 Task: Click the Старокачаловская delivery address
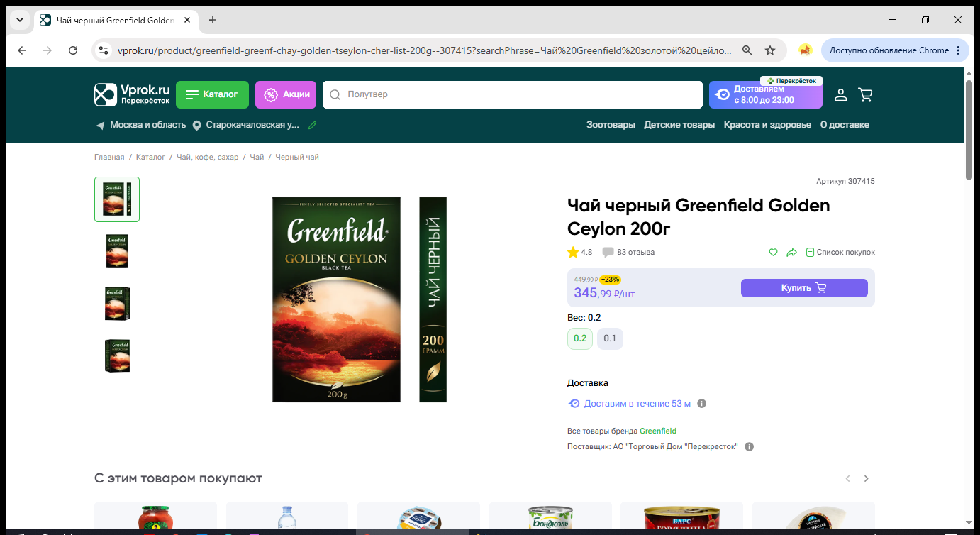246,125
